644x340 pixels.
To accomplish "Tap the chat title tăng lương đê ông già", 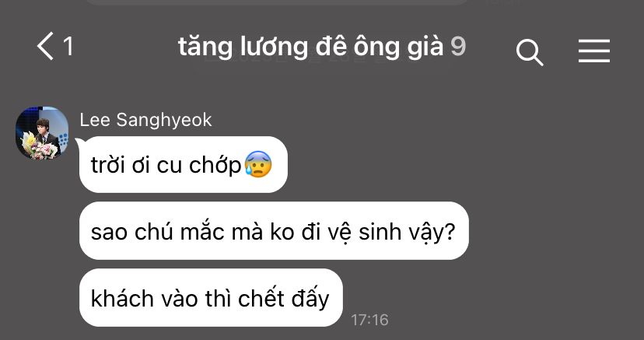I will (x=310, y=47).
